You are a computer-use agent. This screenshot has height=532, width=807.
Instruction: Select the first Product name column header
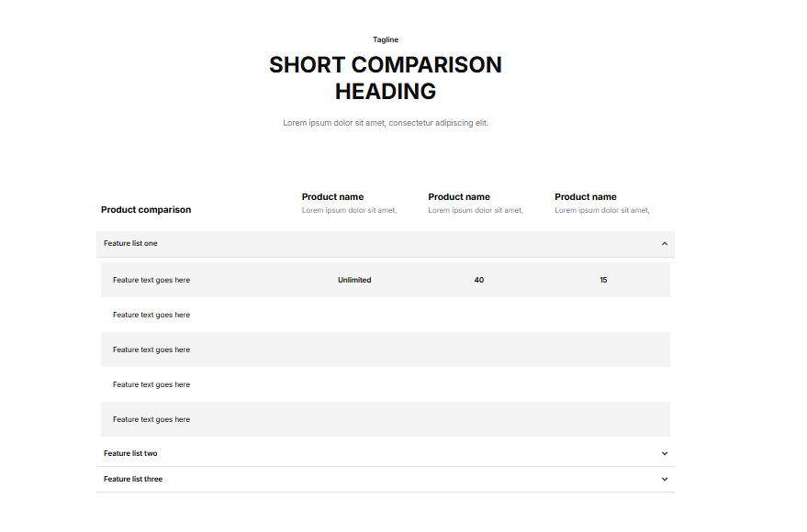(332, 196)
